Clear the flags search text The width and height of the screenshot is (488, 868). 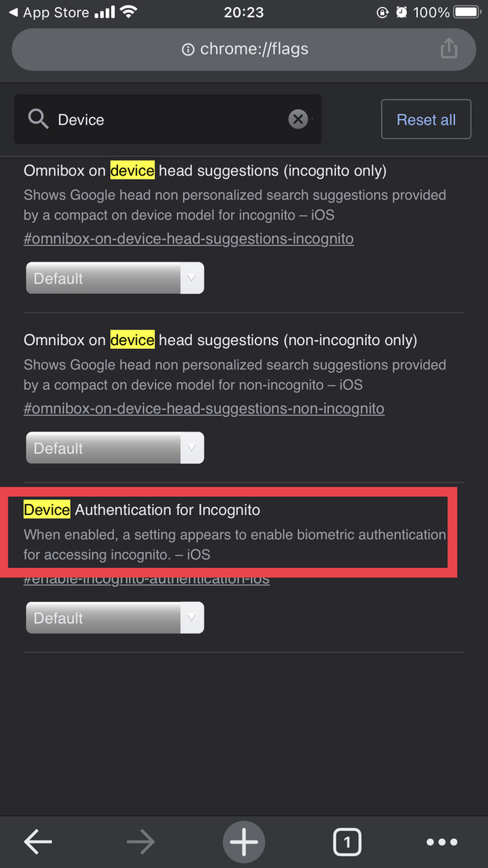point(298,119)
